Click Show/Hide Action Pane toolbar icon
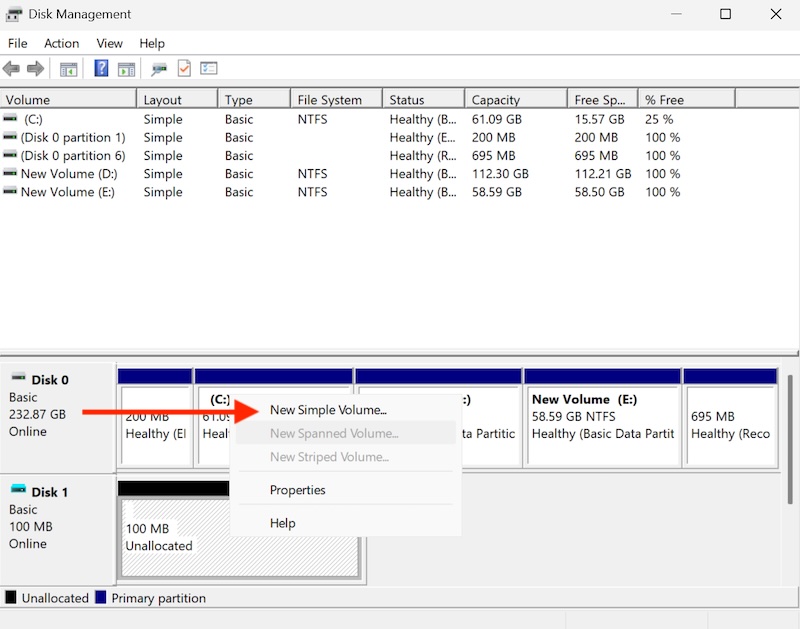The image size is (800, 629). (x=126, y=69)
